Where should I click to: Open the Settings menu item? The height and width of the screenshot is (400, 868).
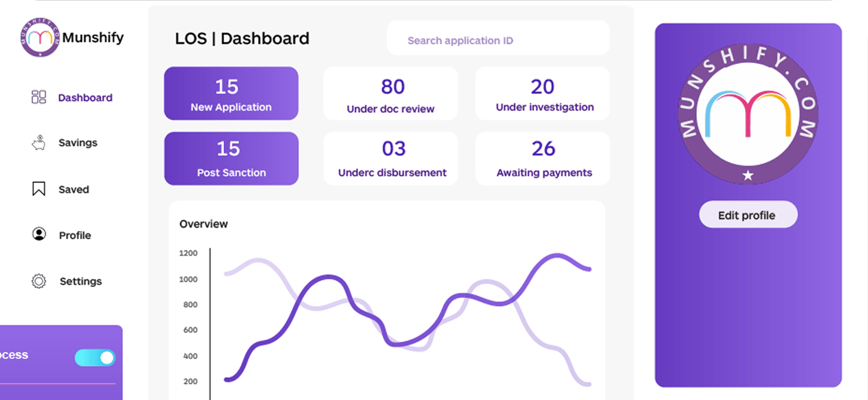(81, 281)
